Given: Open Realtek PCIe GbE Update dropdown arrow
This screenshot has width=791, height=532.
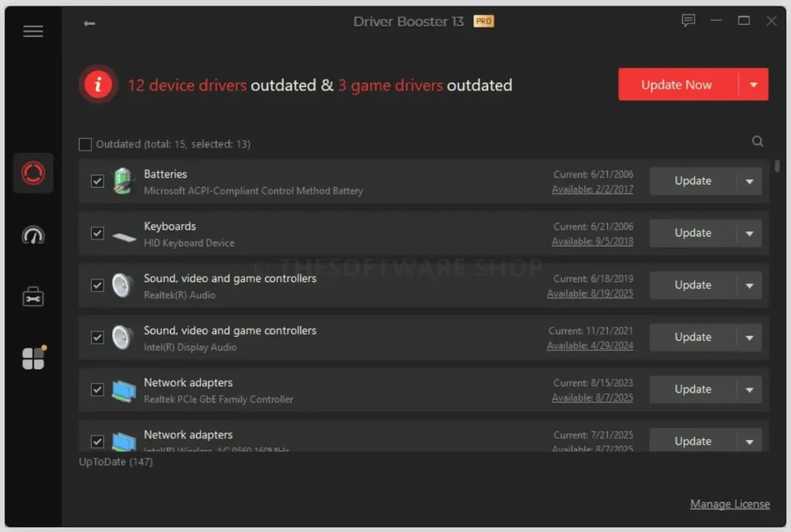Looking at the screenshot, I should (749, 390).
